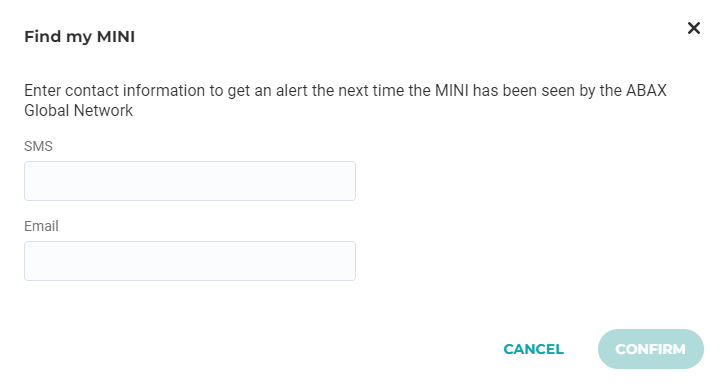Click the SMS field label
Screen dimensions: 727x388
click(38, 146)
